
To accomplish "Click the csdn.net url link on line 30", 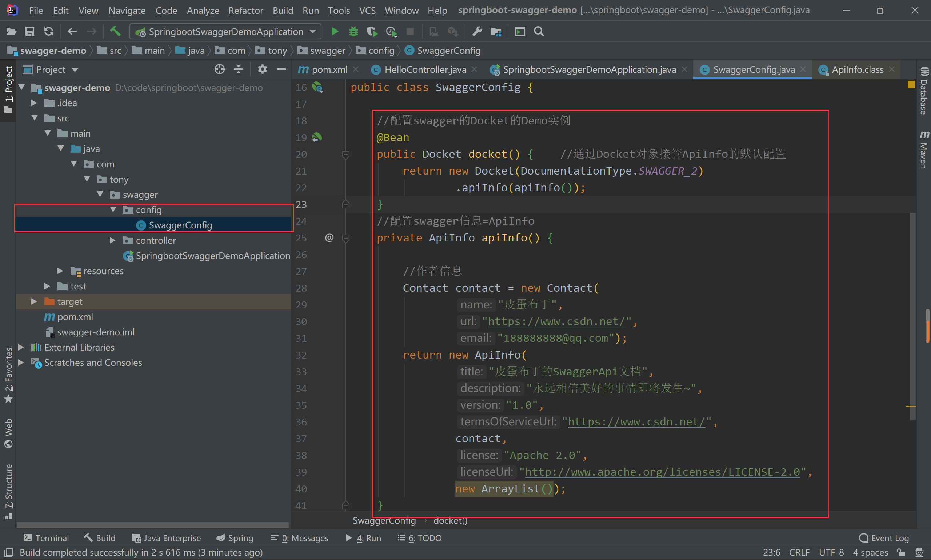I will 556,321.
